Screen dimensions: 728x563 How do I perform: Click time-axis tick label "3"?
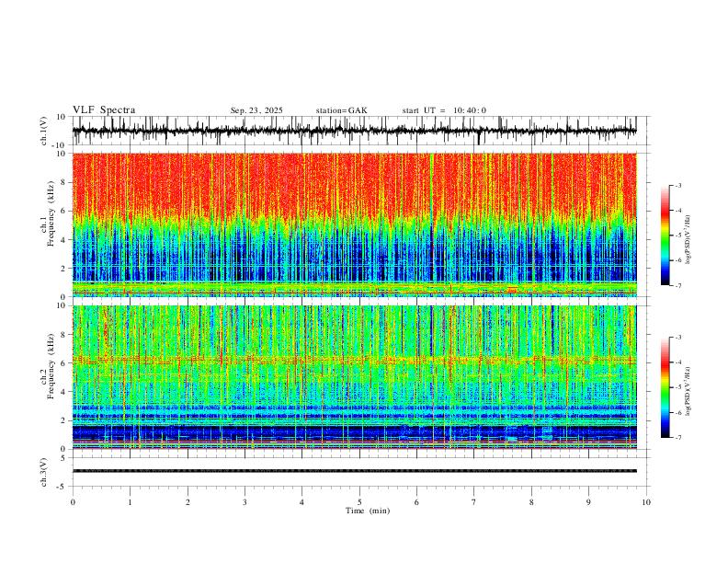[x=245, y=502]
